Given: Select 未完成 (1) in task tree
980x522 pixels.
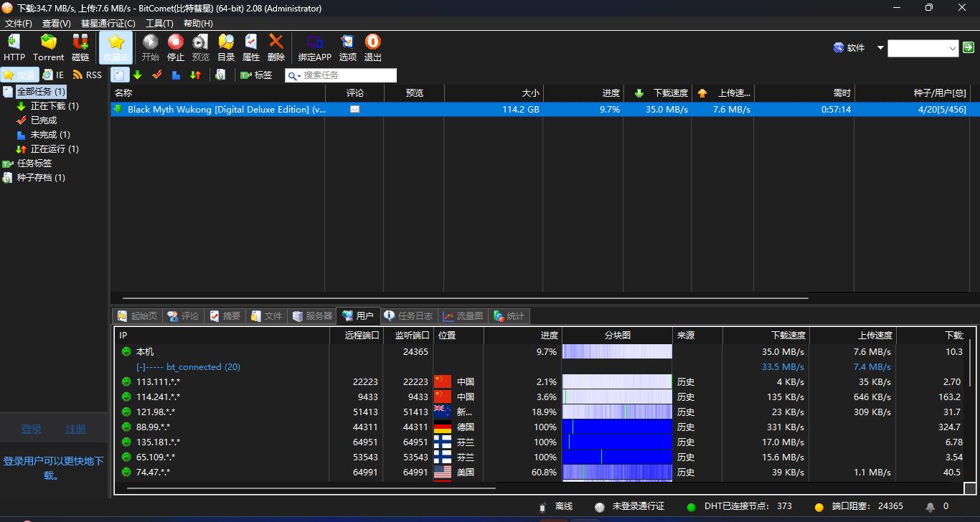Looking at the screenshot, I should click(50, 135).
